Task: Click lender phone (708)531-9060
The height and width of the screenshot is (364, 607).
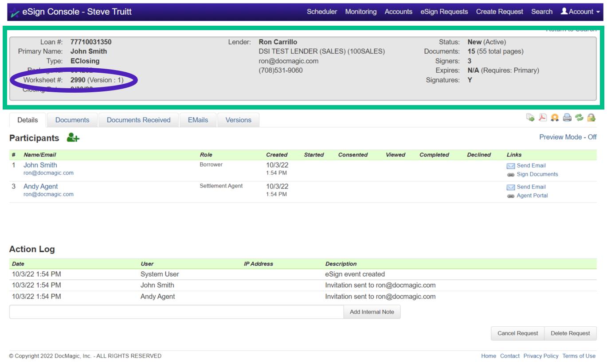Action: (281, 70)
